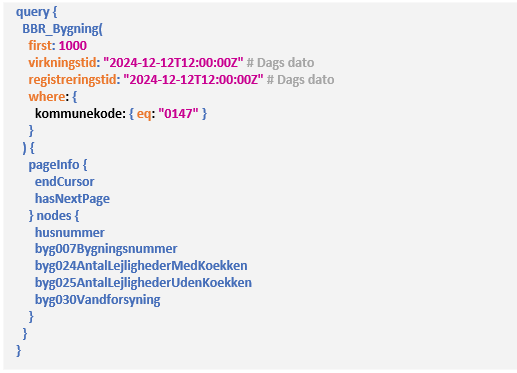Click the pageInfo field
The height and width of the screenshot is (373, 517).
click(x=54, y=165)
